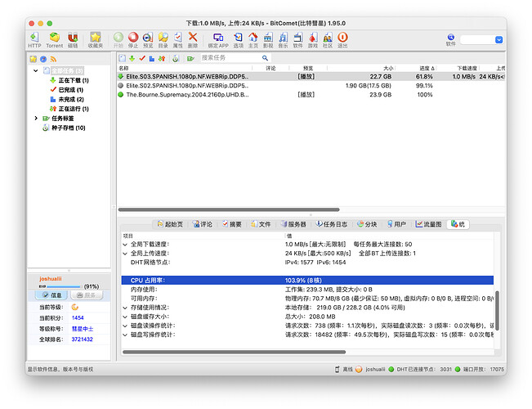
Task: Switch to the 评论 tab
Action: point(203,224)
